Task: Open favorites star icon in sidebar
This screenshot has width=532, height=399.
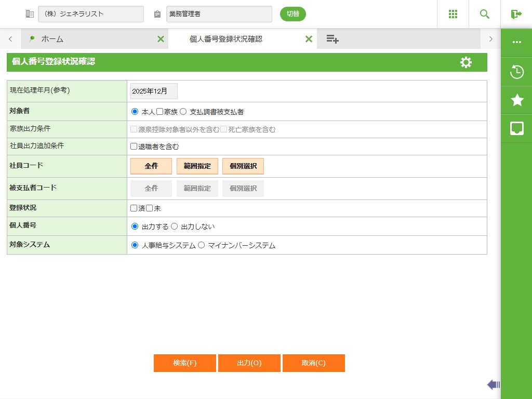Action: tap(516, 100)
